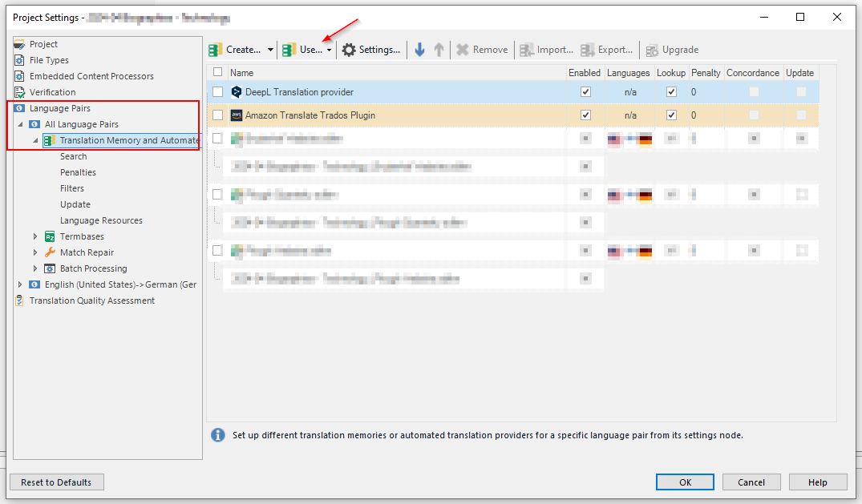Screen dimensions: 862x504
Task: Click Translation Quality Assessment icon
Action: click(x=19, y=300)
